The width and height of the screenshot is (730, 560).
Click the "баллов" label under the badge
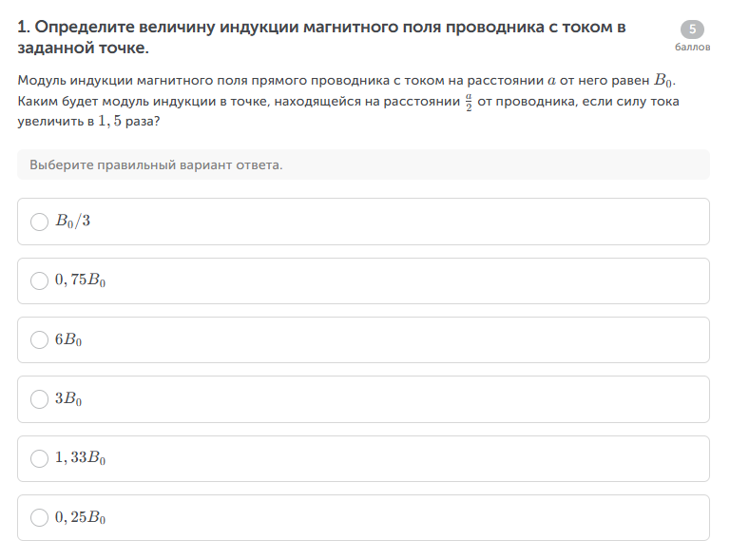coord(692,47)
